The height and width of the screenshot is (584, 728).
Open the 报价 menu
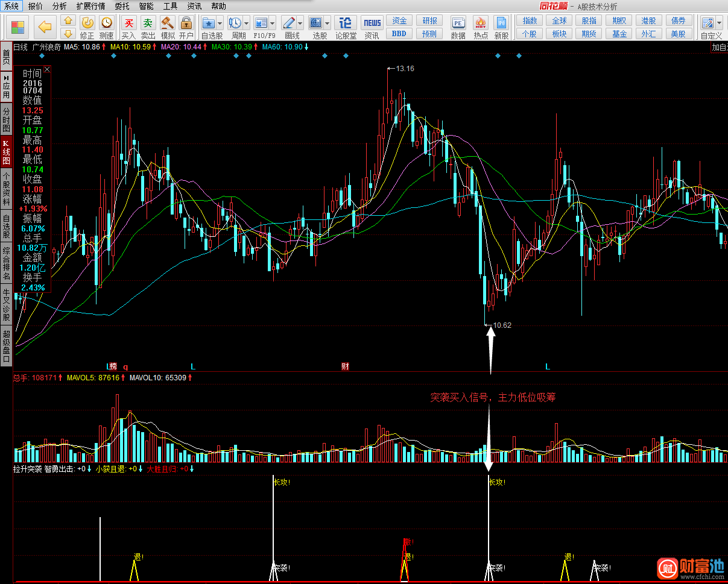coord(36,6)
